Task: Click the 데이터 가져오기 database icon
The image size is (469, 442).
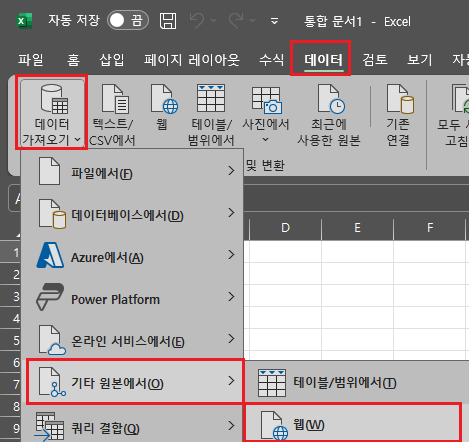Action: (x=54, y=99)
